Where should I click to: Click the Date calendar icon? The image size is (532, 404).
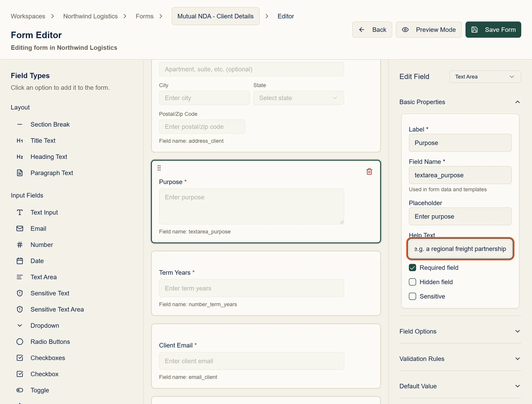[20, 261]
